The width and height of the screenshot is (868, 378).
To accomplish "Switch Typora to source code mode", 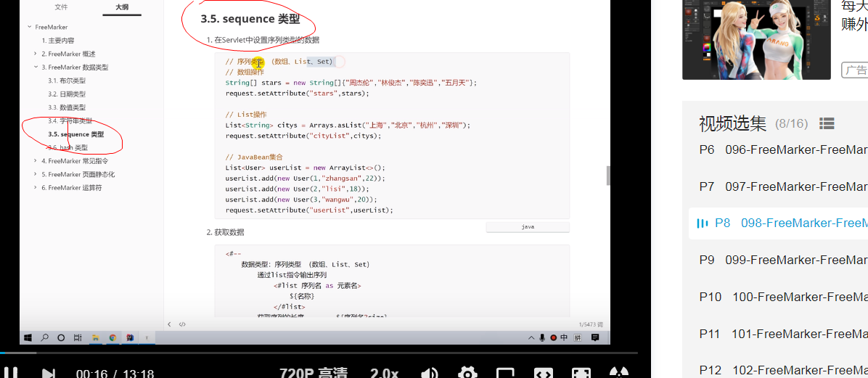I will click(x=182, y=325).
